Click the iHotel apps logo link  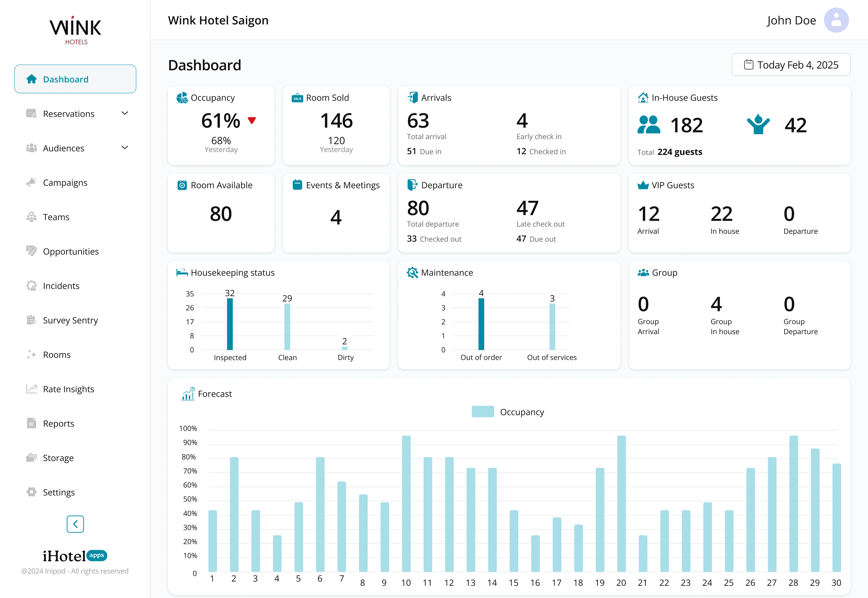coord(75,556)
